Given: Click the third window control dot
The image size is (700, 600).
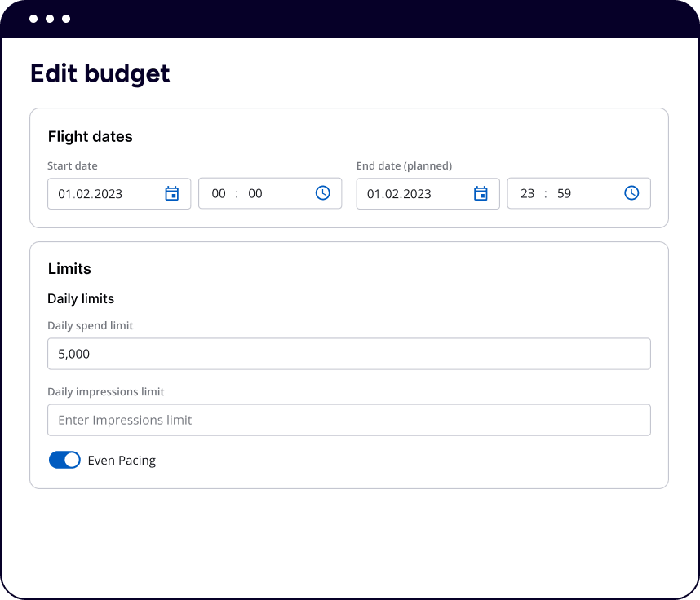Looking at the screenshot, I should tap(66, 19).
